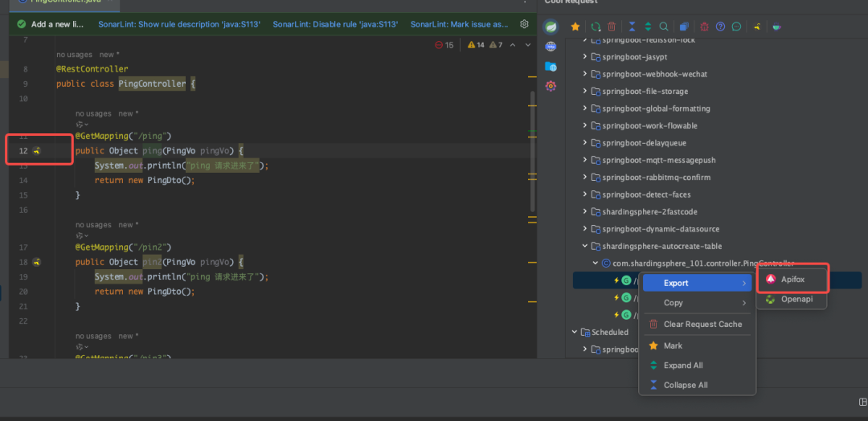Expand the springboot-rabbitmq-confirm folder
868x421 pixels.
586,178
